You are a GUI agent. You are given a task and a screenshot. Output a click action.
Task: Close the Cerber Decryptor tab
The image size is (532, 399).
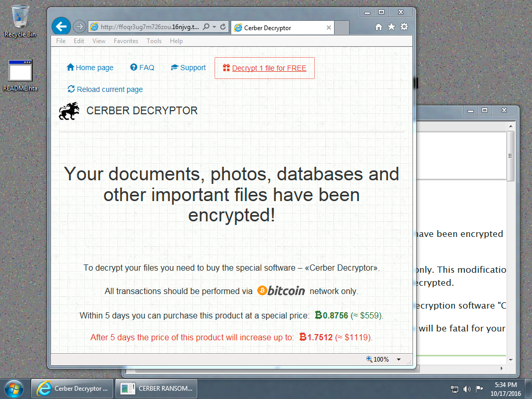(328, 28)
